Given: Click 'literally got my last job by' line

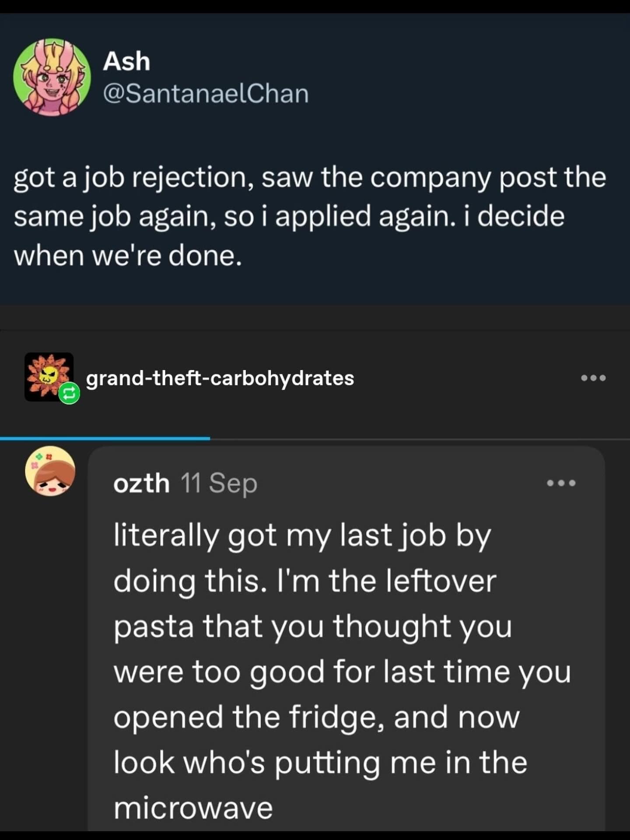Looking at the screenshot, I should tap(302, 535).
